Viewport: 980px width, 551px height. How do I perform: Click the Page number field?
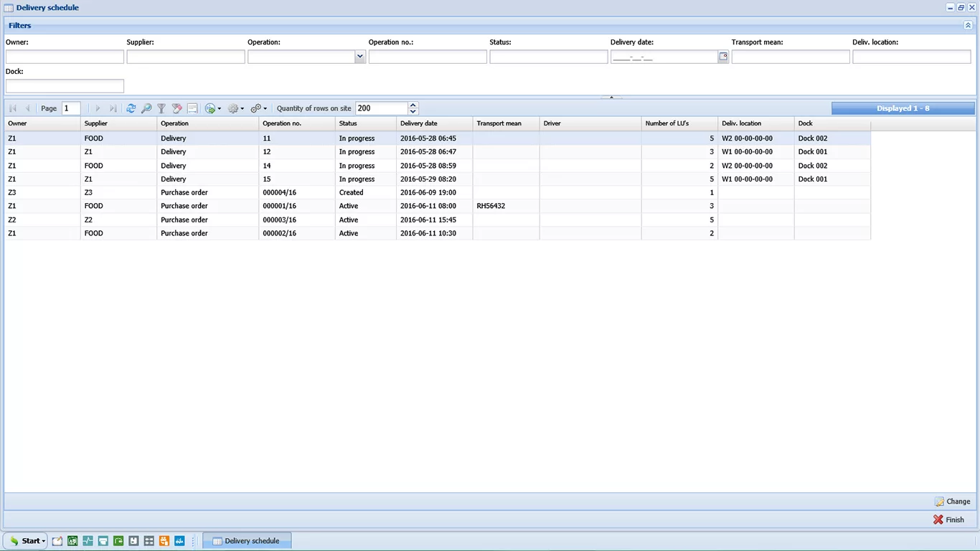71,108
